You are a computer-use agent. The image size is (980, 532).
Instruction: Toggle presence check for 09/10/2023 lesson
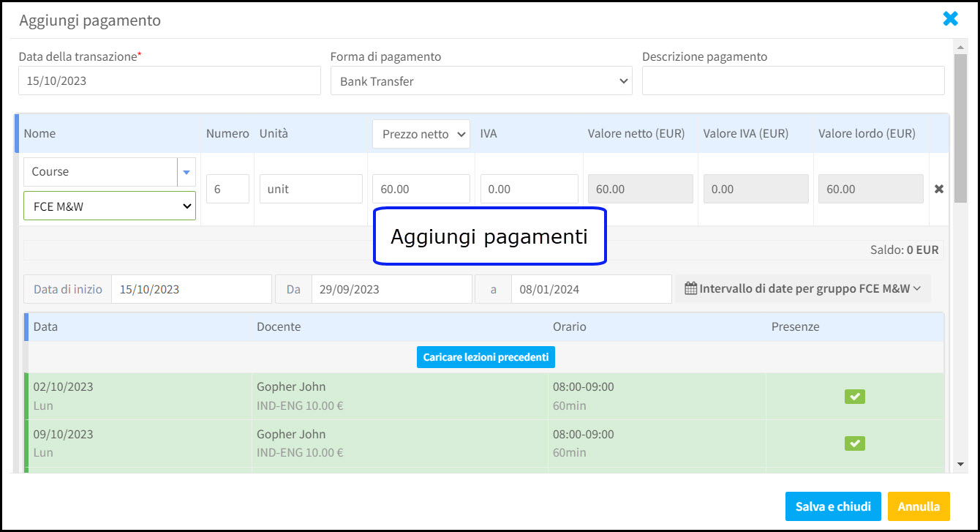854,443
